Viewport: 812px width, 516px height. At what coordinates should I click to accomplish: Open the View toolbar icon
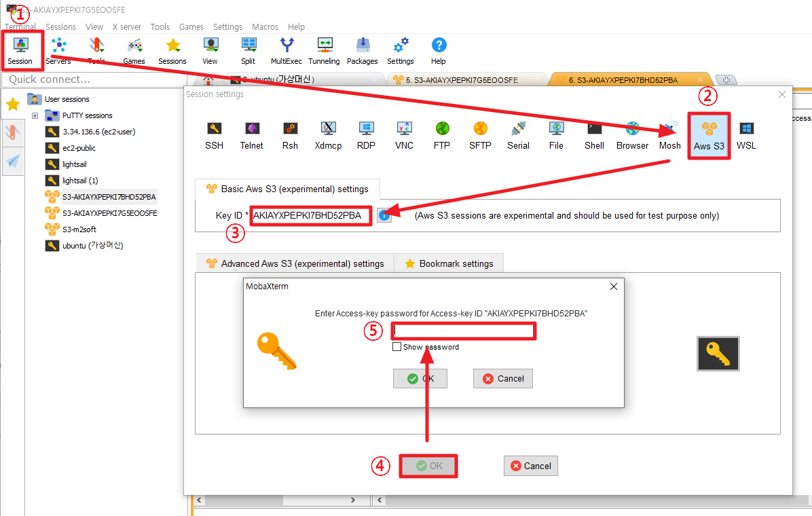210,51
